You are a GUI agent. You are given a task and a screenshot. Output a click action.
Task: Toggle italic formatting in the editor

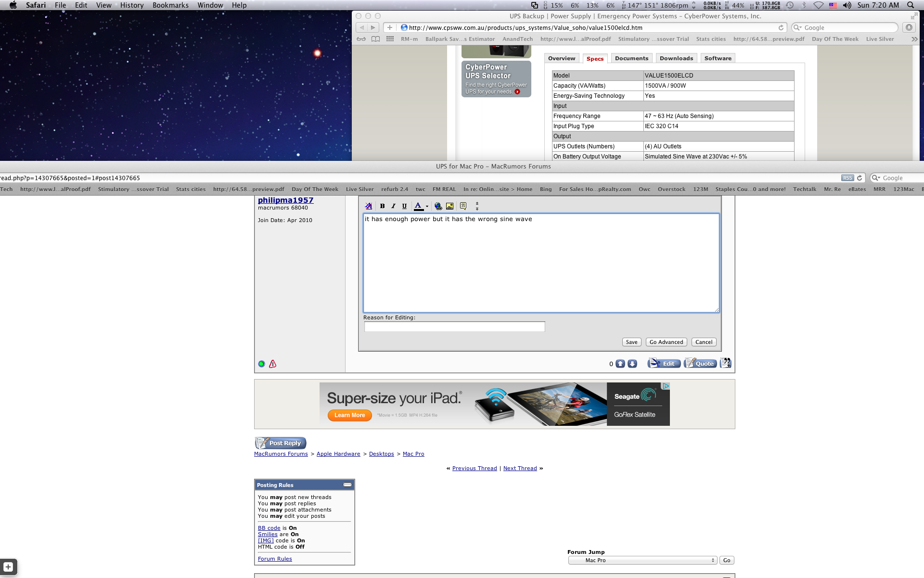(393, 206)
